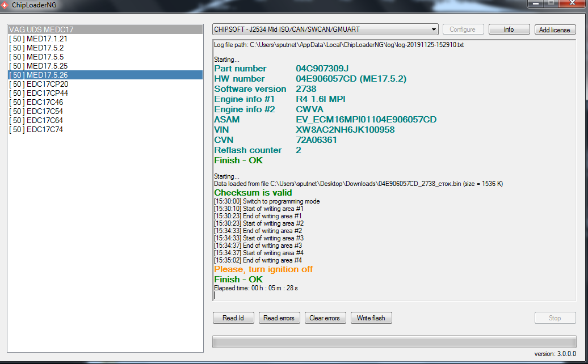
Task: Click the ChipLoaderNG title bar icon
Action: click(5, 5)
